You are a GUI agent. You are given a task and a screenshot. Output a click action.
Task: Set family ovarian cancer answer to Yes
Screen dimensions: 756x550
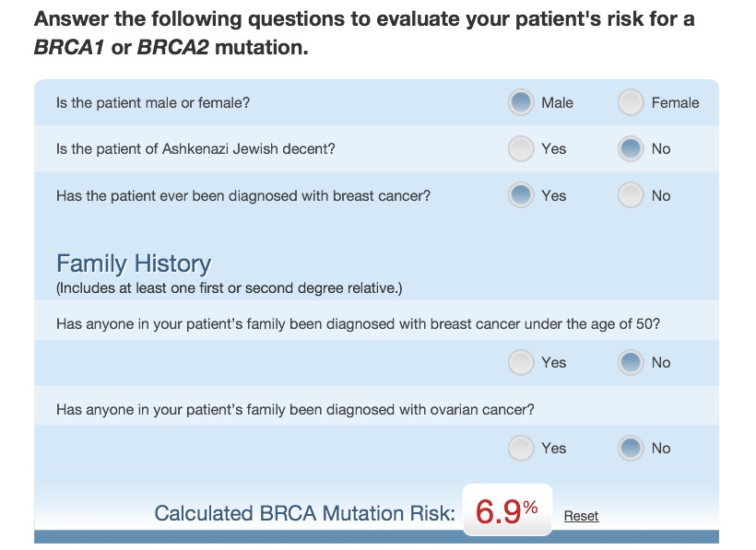522,448
